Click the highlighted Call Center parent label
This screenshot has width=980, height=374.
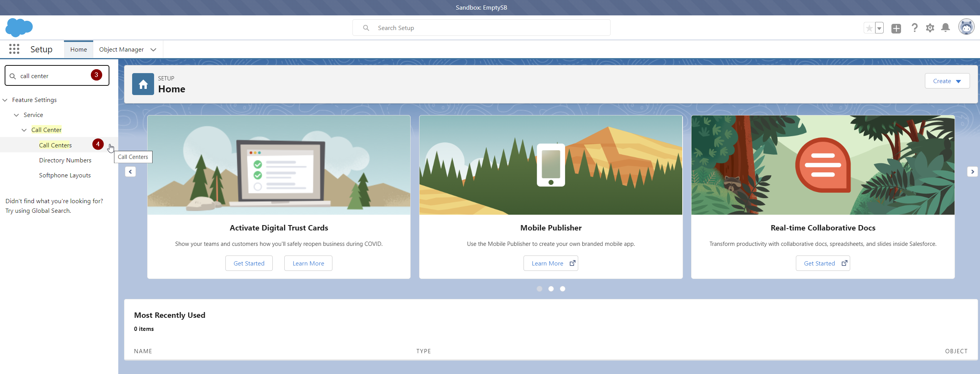coord(46,130)
